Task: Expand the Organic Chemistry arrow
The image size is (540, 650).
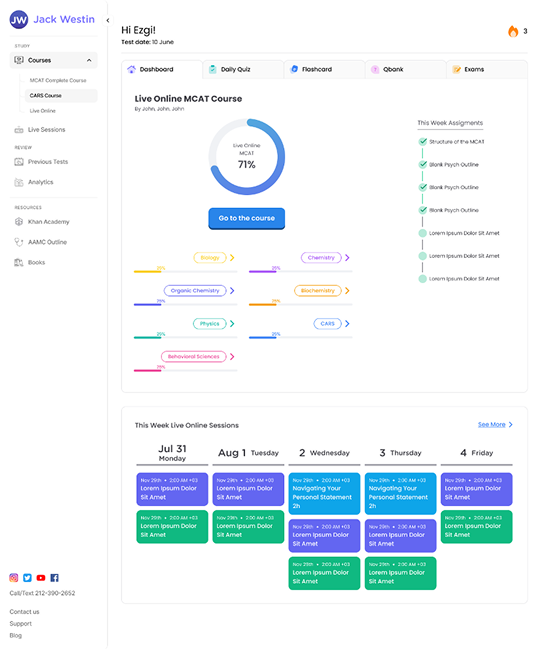Action: click(x=232, y=291)
